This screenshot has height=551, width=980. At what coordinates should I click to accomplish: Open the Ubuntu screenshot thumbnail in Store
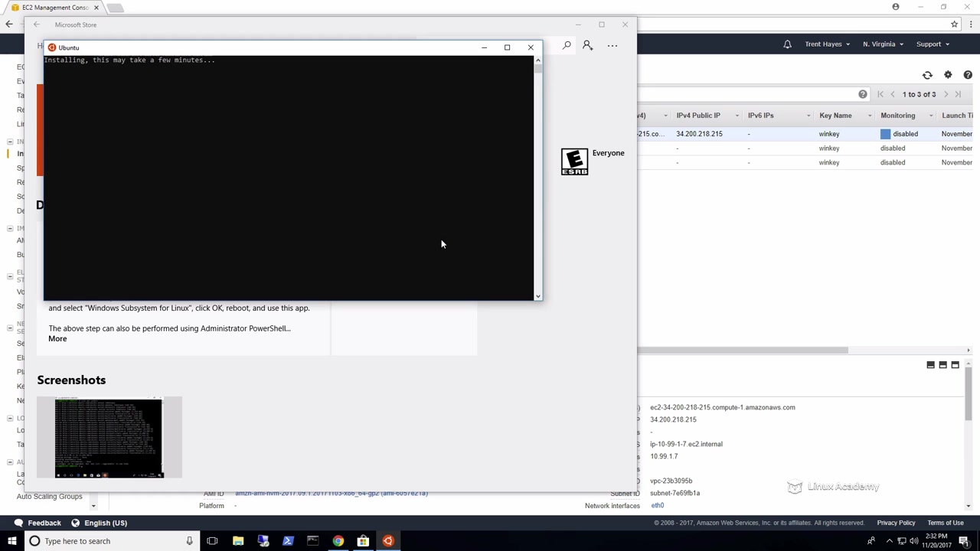click(x=109, y=437)
